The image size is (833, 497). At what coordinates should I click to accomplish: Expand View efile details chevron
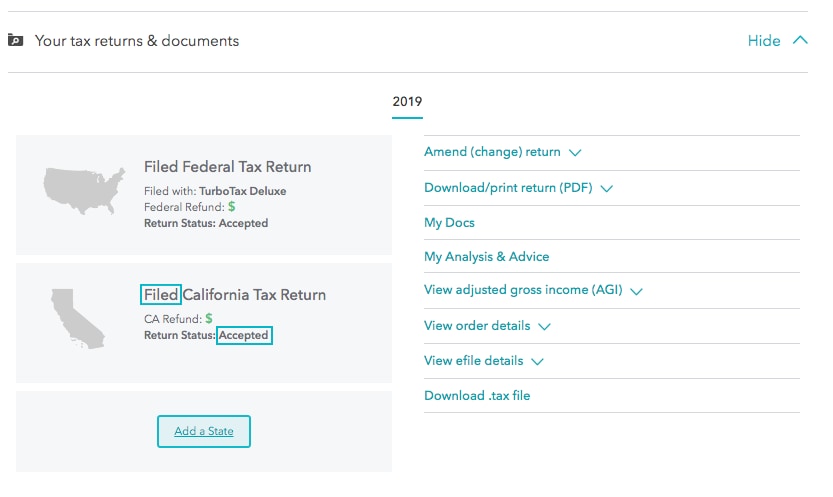[537, 362]
